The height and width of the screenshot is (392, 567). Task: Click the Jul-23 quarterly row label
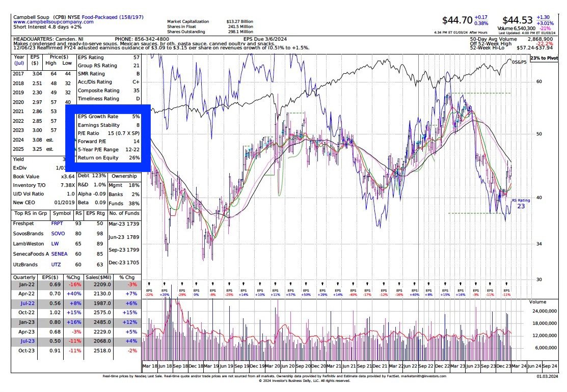click(28, 341)
